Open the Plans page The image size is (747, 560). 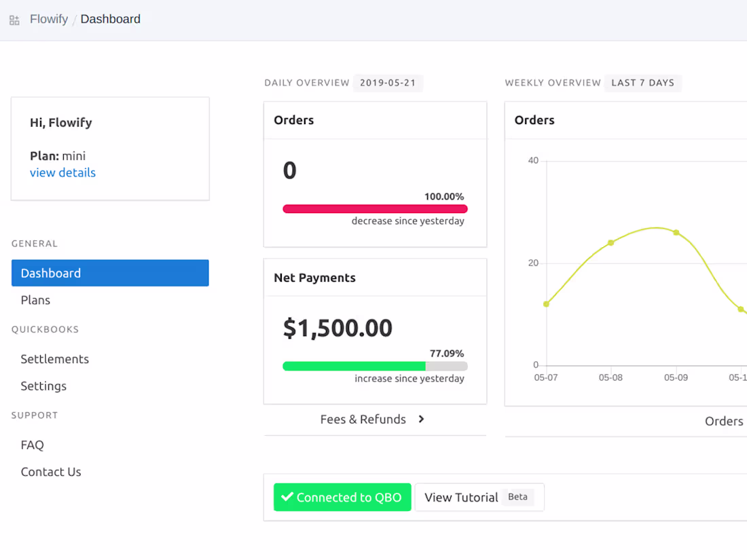pyautogui.click(x=35, y=299)
